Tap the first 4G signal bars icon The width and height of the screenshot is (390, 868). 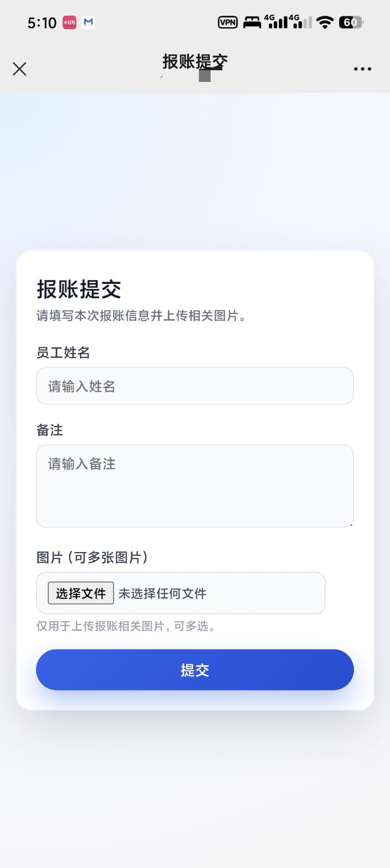[x=276, y=22]
